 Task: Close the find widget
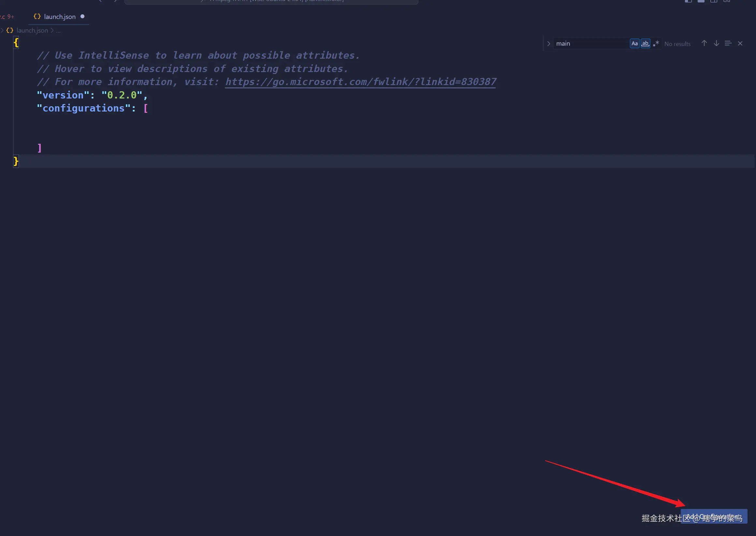point(740,44)
